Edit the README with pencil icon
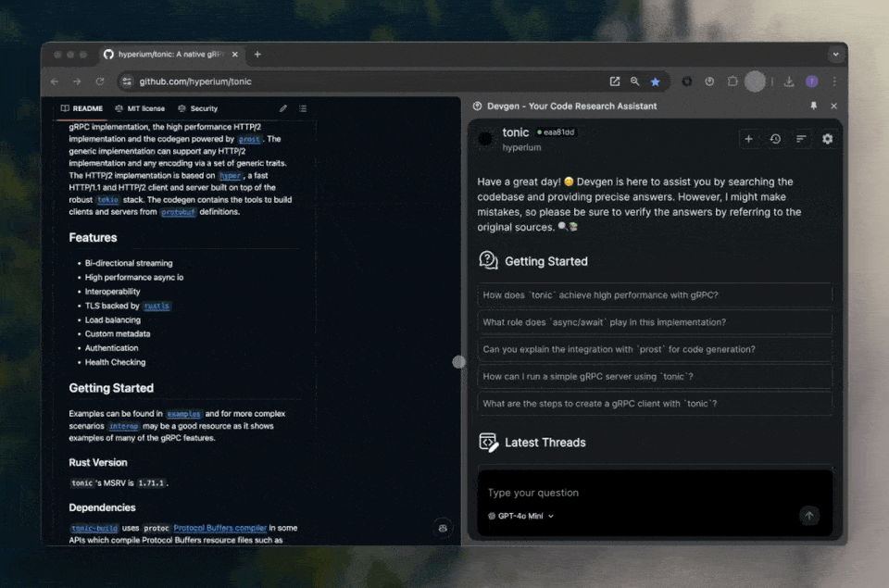 click(x=283, y=108)
